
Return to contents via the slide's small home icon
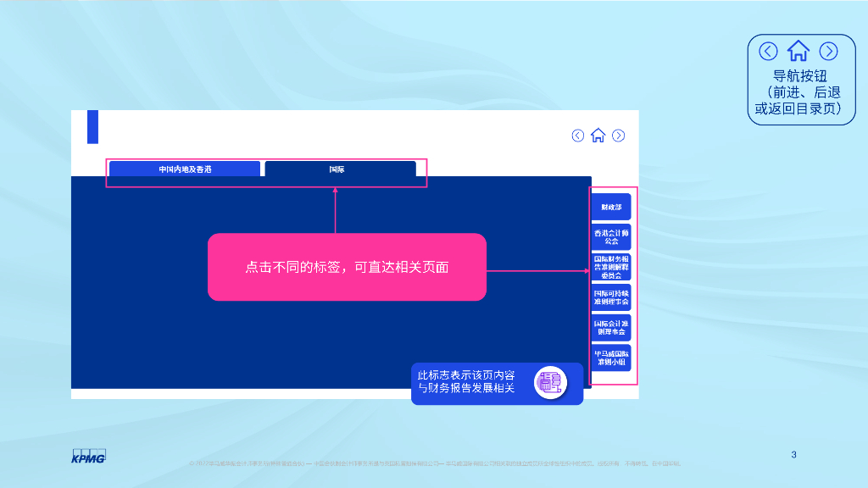coord(598,135)
